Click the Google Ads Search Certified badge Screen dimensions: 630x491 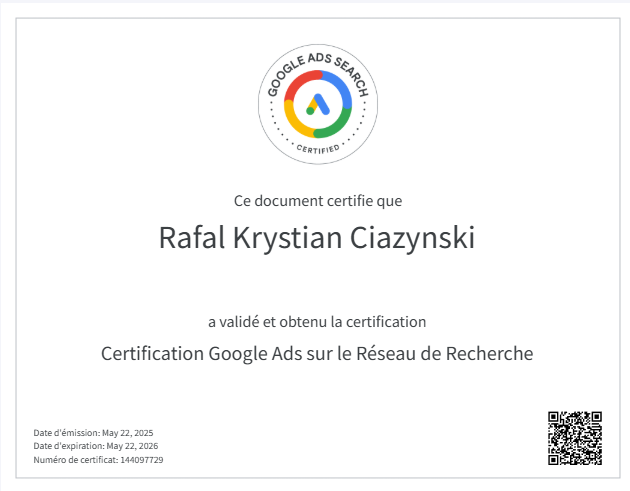[x=318, y=104]
